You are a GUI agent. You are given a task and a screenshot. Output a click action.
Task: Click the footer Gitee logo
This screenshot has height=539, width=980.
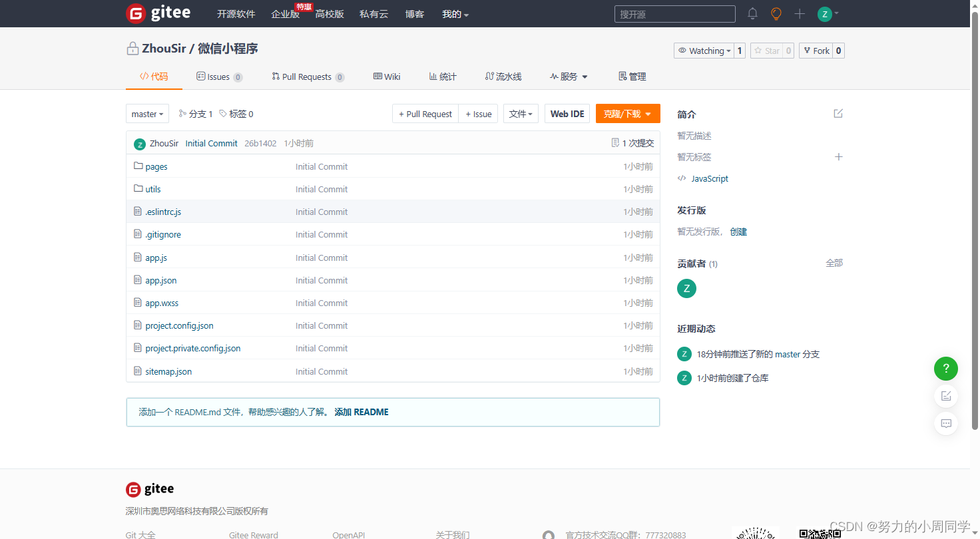tap(150, 489)
